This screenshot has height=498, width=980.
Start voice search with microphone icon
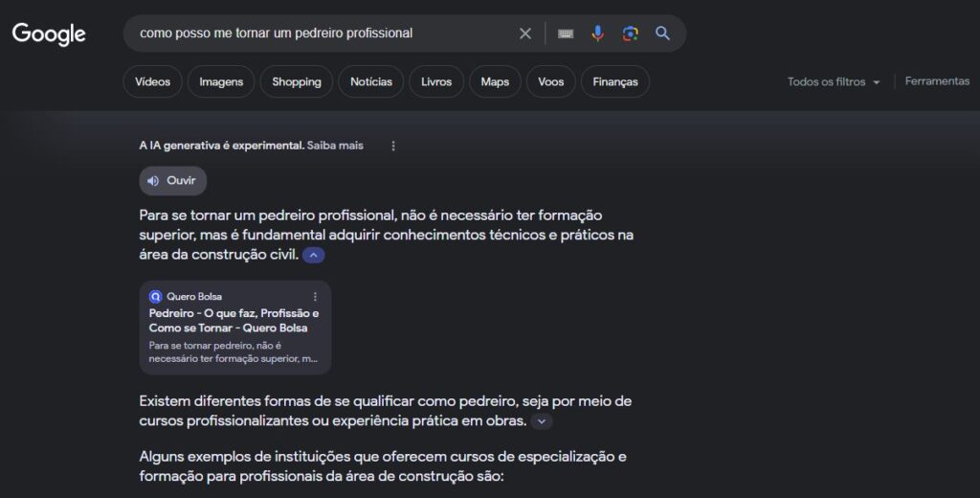[x=597, y=34]
